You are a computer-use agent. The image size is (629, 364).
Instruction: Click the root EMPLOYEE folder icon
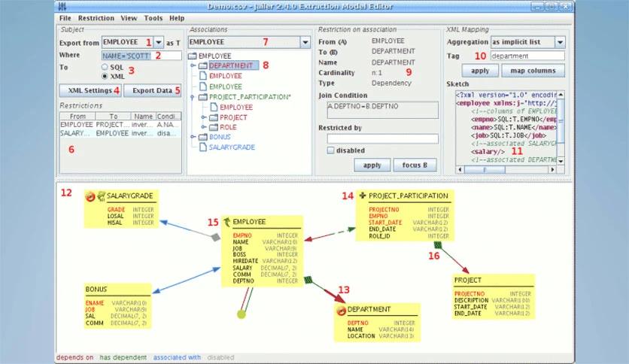(x=192, y=56)
